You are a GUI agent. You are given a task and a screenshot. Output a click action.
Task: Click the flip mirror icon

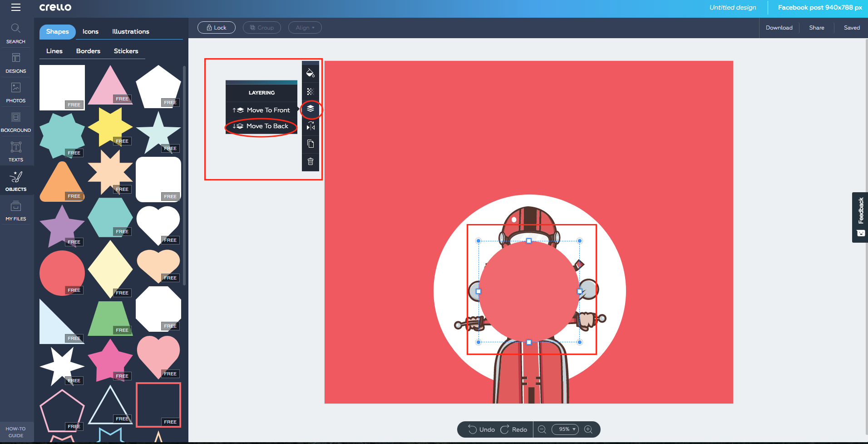(x=311, y=126)
